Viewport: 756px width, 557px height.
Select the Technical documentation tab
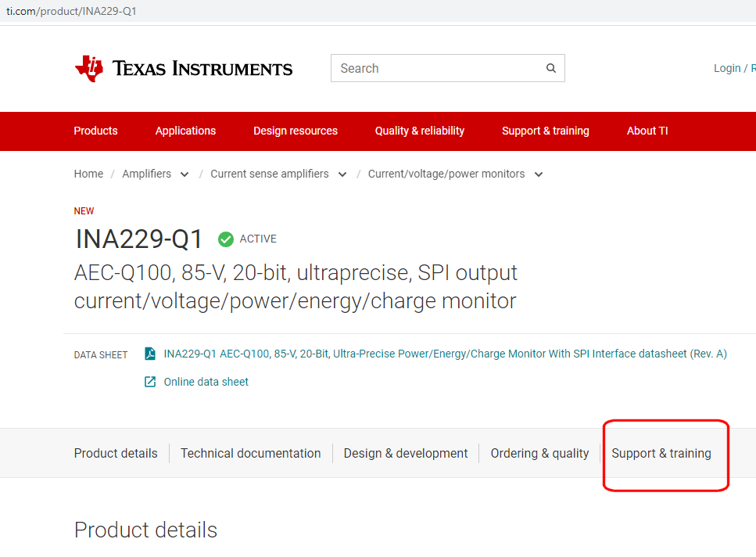(251, 453)
